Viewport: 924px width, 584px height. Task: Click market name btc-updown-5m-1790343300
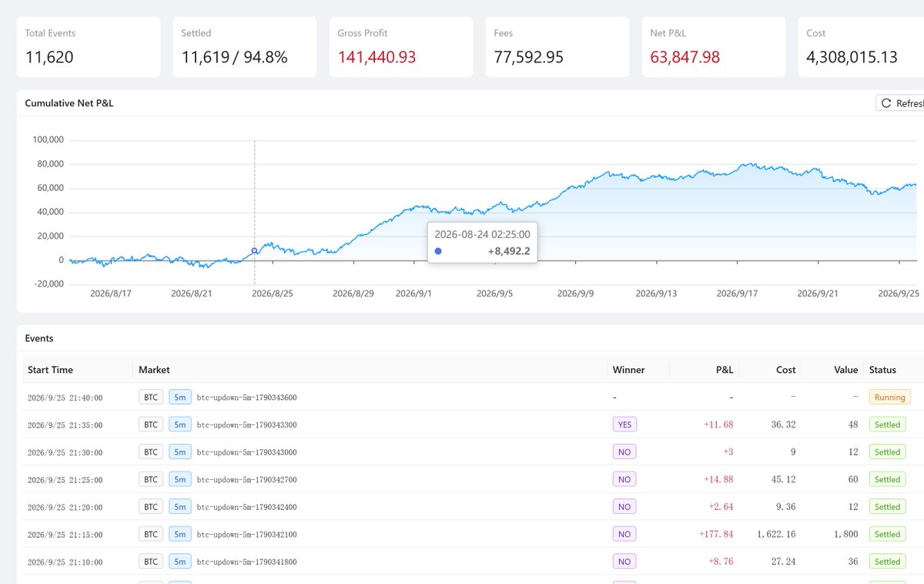click(247, 425)
